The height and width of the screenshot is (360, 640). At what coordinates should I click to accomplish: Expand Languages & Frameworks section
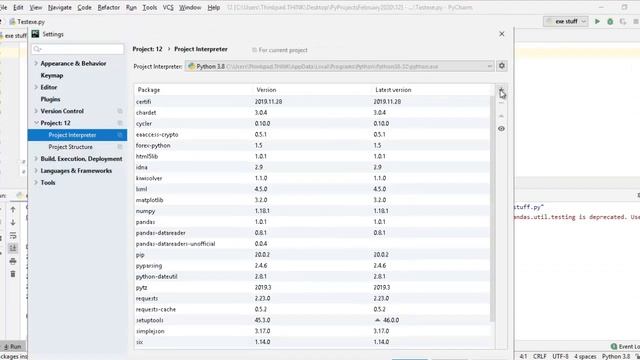36,171
